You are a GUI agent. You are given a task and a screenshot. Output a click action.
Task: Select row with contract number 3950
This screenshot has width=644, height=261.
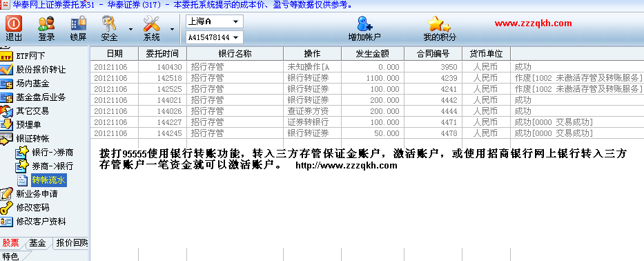[367, 66]
